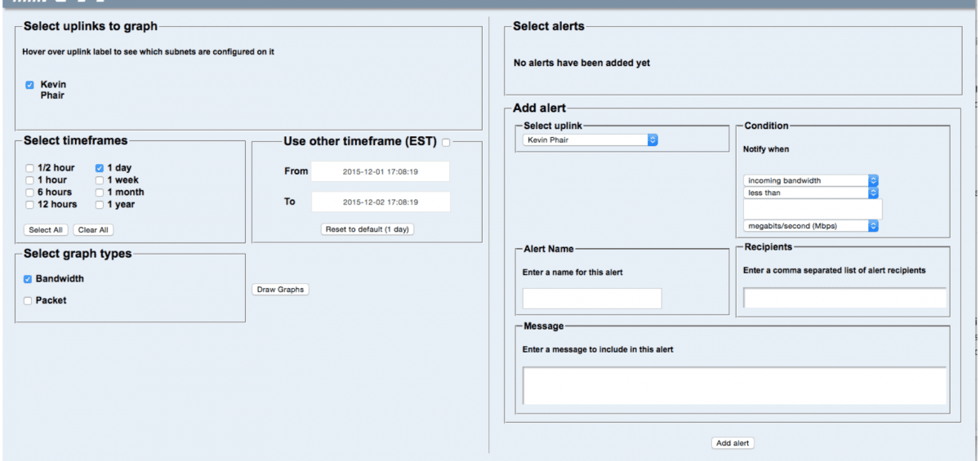Uncheck the Kevin Phair uplink checkbox
980x461 pixels.
(29, 85)
